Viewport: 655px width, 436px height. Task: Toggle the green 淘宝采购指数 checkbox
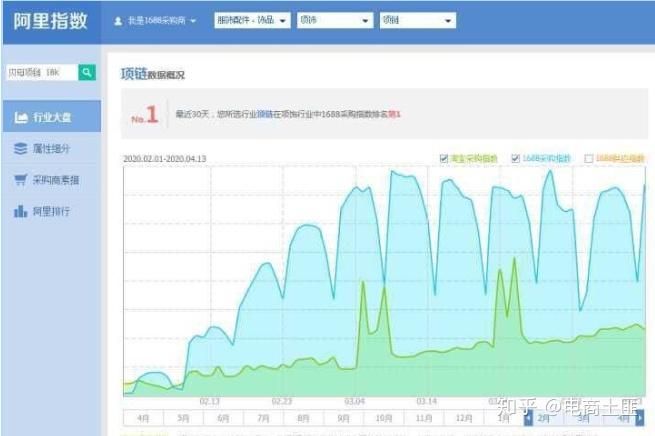click(x=444, y=158)
